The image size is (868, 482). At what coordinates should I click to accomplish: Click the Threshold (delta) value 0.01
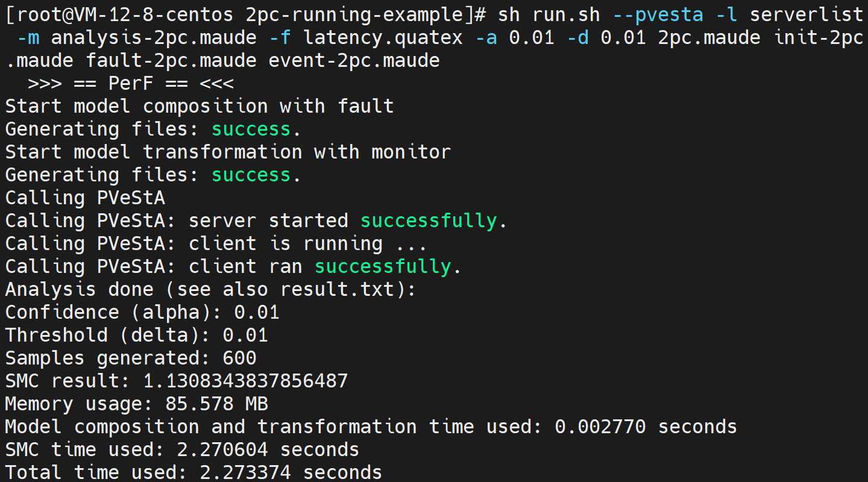click(245, 335)
